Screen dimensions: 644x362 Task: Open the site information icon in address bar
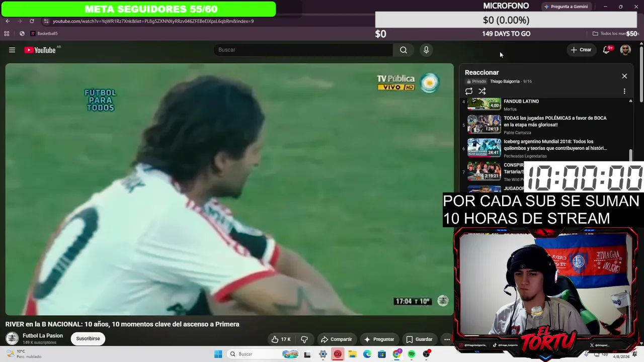point(46,21)
